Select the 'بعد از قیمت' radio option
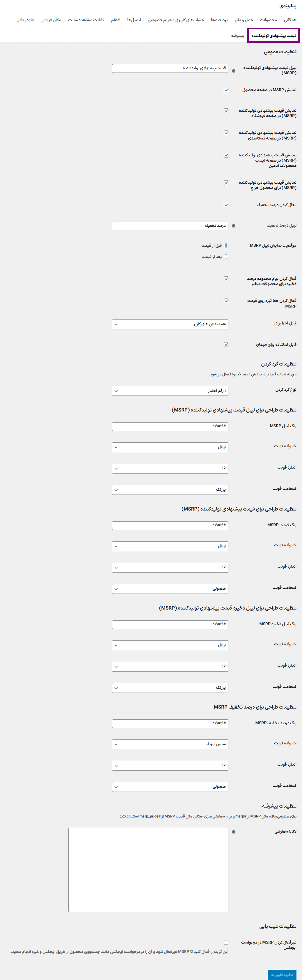 [226, 257]
